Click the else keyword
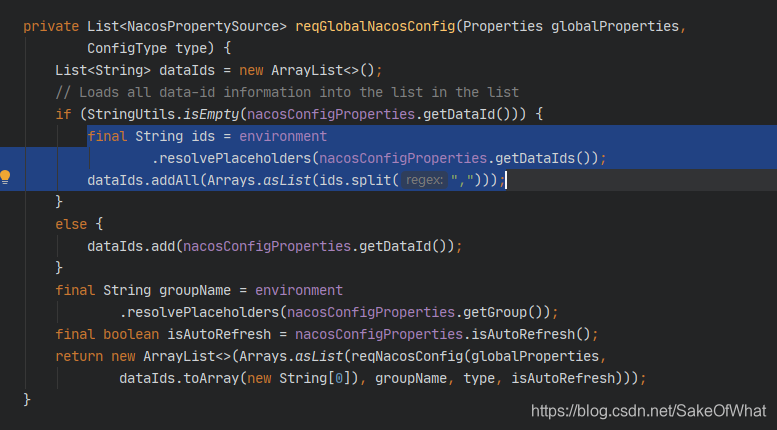 pyautogui.click(x=71, y=224)
